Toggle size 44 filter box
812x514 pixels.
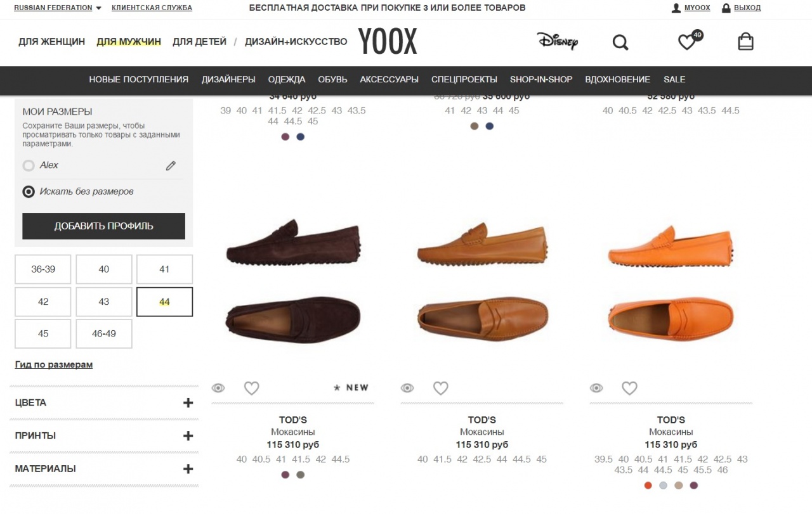point(164,302)
